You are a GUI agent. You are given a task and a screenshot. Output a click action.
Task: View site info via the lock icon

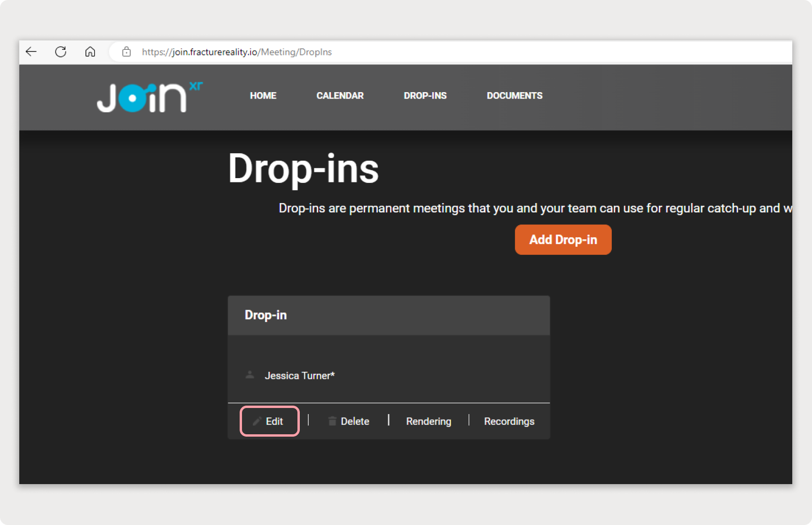point(126,52)
